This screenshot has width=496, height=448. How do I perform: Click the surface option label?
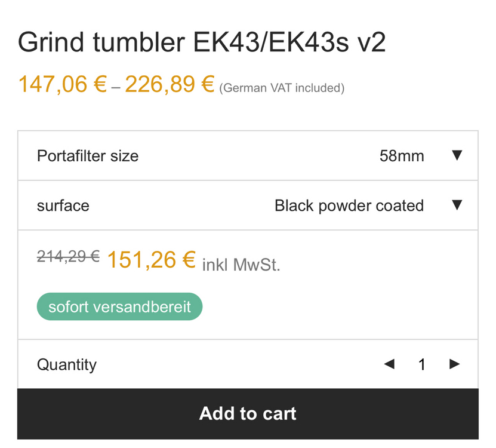[63, 206]
